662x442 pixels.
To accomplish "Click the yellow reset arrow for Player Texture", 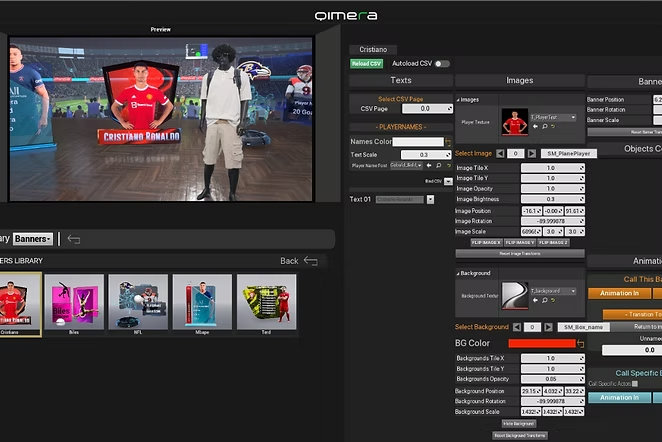I will coord(553,126).
